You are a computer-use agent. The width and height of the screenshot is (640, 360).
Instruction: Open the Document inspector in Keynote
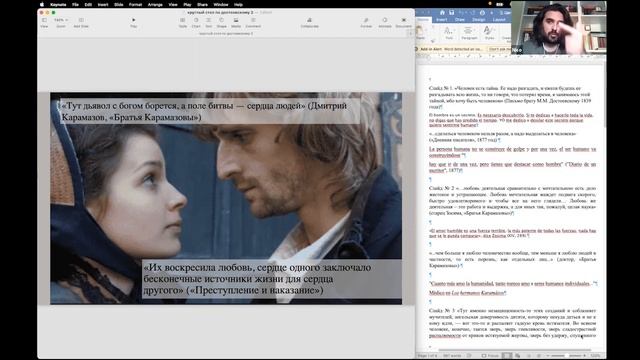tap(404, 22)
